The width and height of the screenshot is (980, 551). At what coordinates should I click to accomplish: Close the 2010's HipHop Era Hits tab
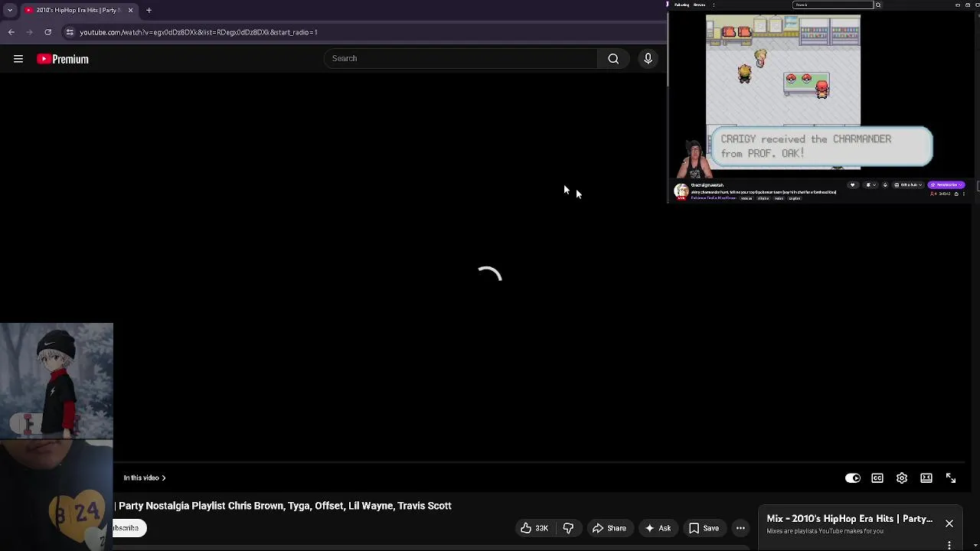(x=130, y=10)
